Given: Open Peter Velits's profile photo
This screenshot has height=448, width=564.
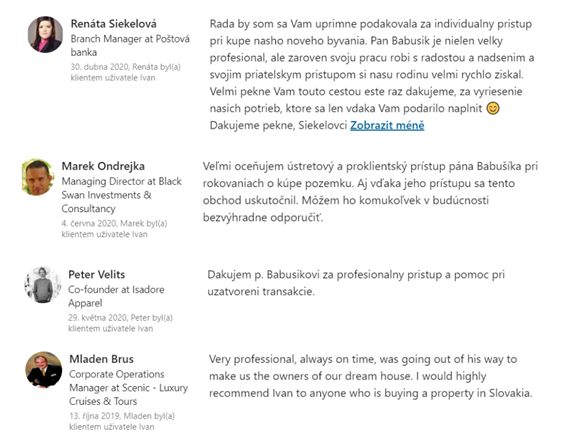Looking at the screenshot, I should pos(43,285).
